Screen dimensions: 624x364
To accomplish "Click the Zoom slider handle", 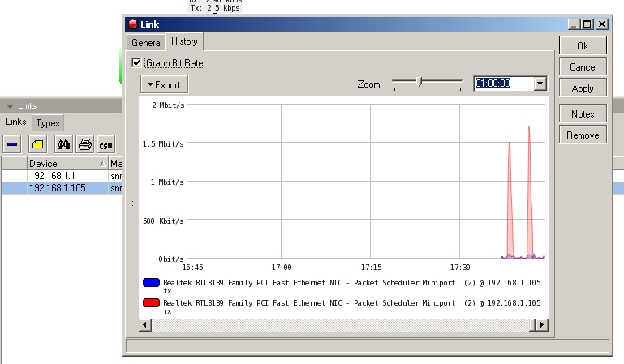I will 419,81.
